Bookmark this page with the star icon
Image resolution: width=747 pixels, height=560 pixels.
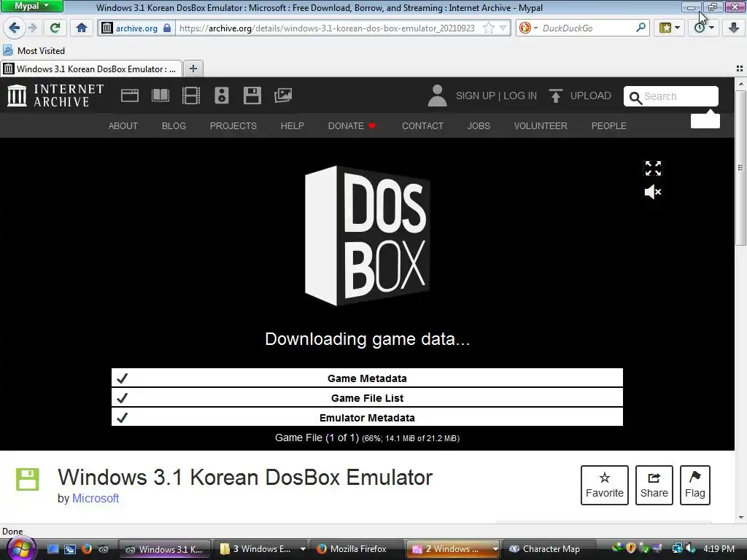tap(489, 28)
